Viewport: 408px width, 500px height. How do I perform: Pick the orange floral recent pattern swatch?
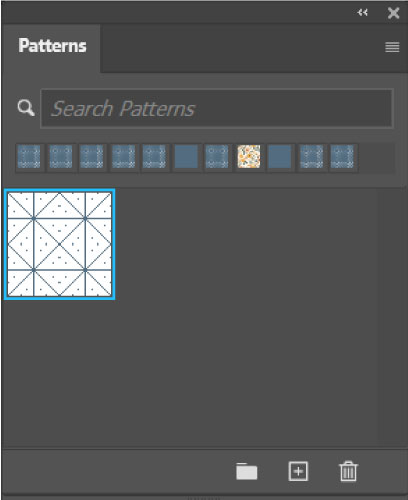coord(249,156)
